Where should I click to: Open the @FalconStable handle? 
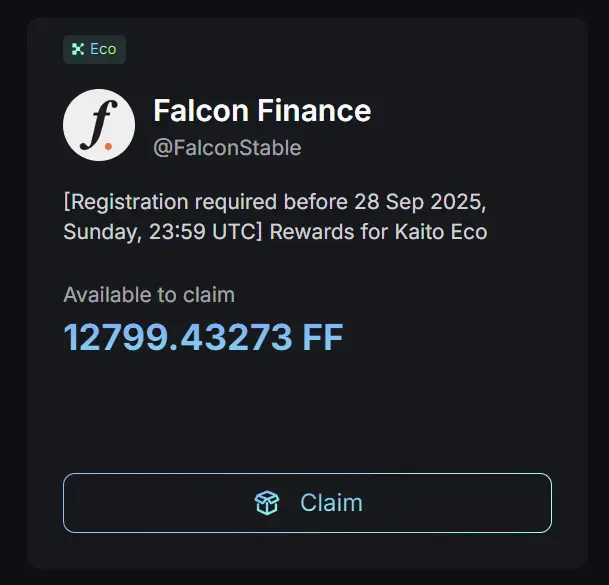227,148
